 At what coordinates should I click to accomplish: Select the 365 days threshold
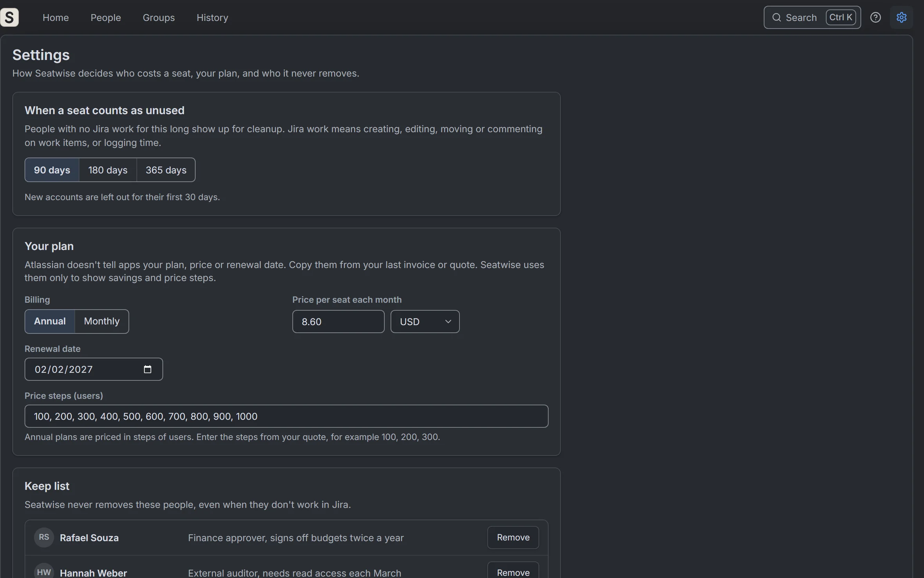(166, 170)
